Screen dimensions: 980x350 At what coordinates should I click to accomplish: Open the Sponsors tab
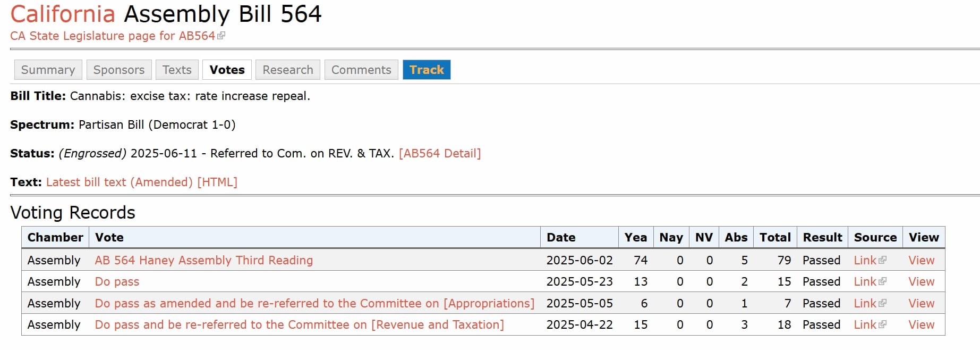coord(118,70)
